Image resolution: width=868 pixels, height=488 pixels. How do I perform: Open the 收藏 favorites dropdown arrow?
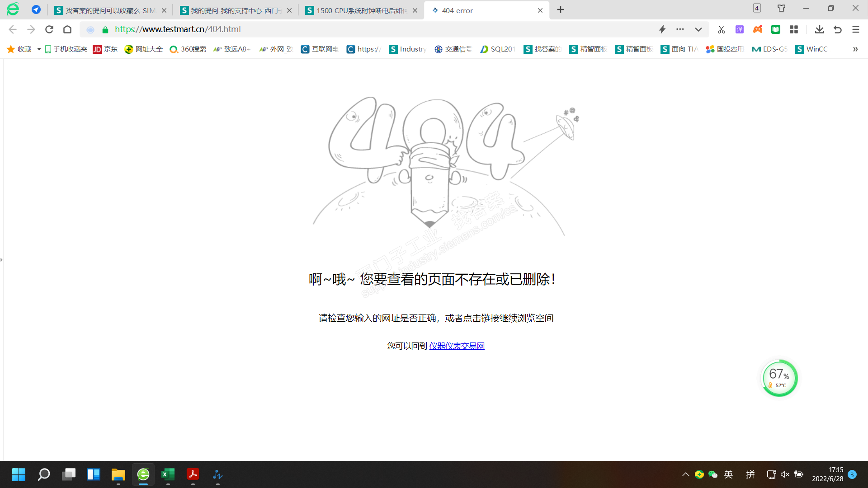39,49
